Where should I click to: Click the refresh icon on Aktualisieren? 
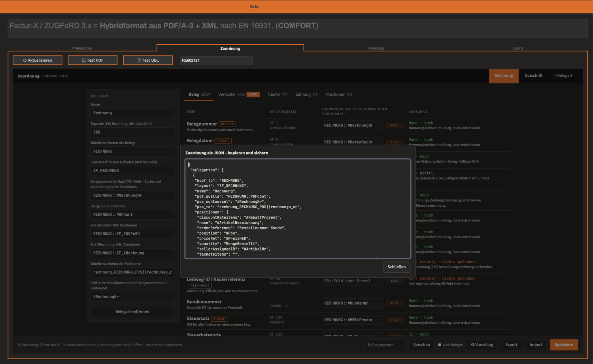tap(25, 60)
